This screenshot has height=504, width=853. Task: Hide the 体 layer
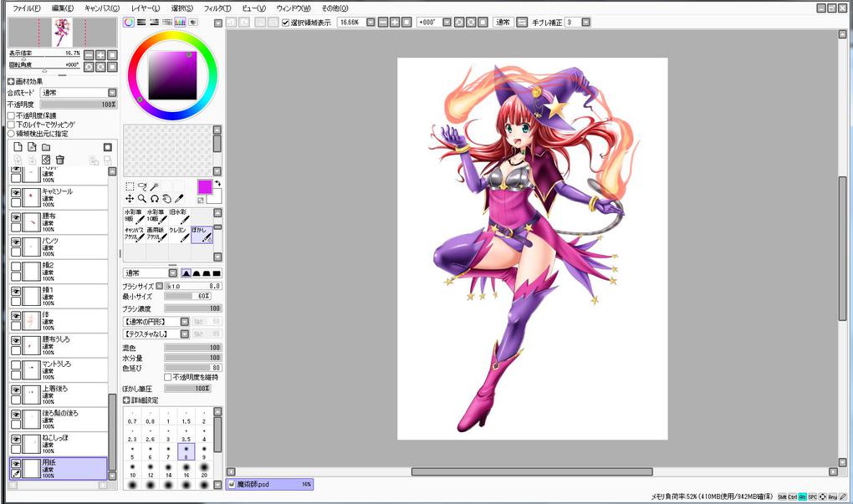click(16, 316)
